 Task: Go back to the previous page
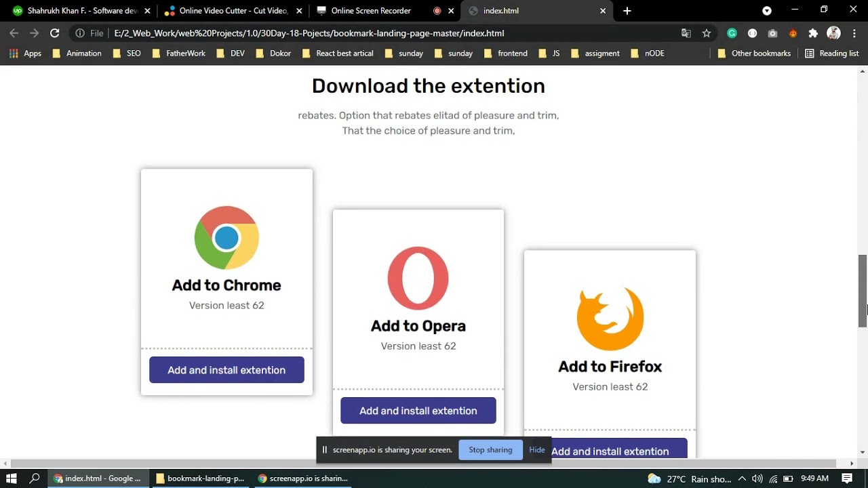pos(14,33)
